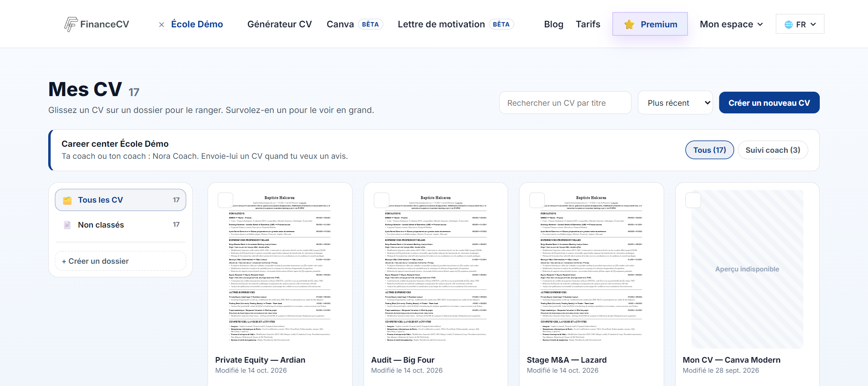This screenshot has width=868, height=386.
Task: Select the Mon CV — Canva Modern checkbox
Action: pos(693,200)
